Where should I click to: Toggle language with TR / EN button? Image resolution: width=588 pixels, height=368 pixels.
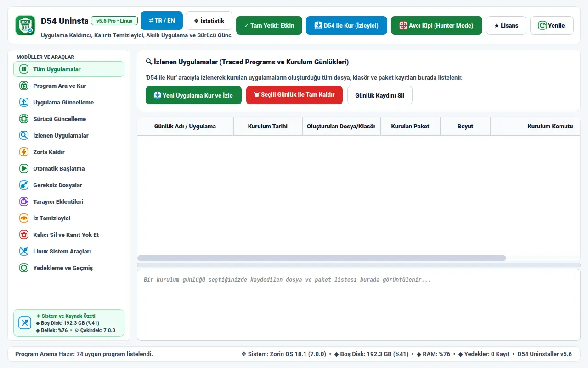point(162,21)
